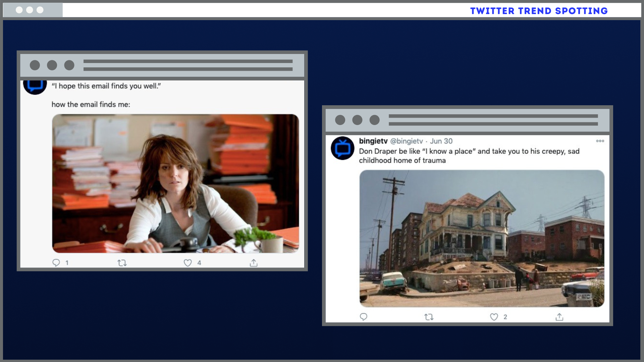The height and width of the screenshot is (362, 644).
Task: Open more options on bingietv tweet
Action: point(600,141)
